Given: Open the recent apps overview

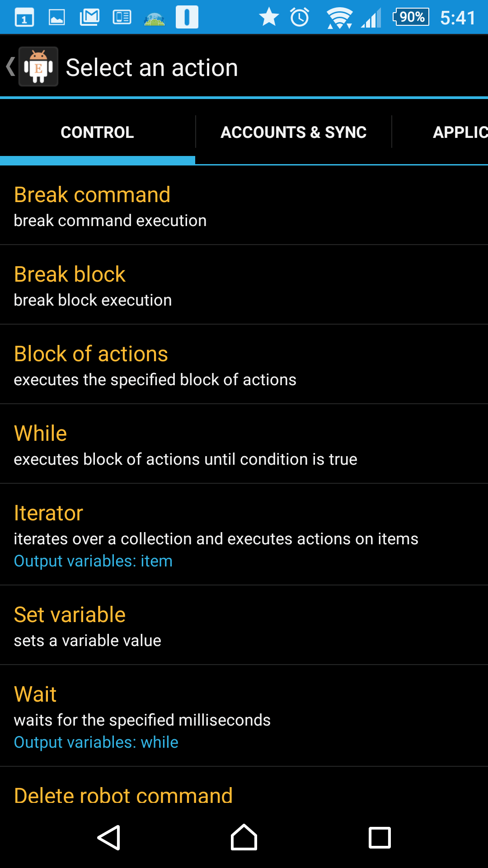Looking at the screenshot, I should (380, 837).
